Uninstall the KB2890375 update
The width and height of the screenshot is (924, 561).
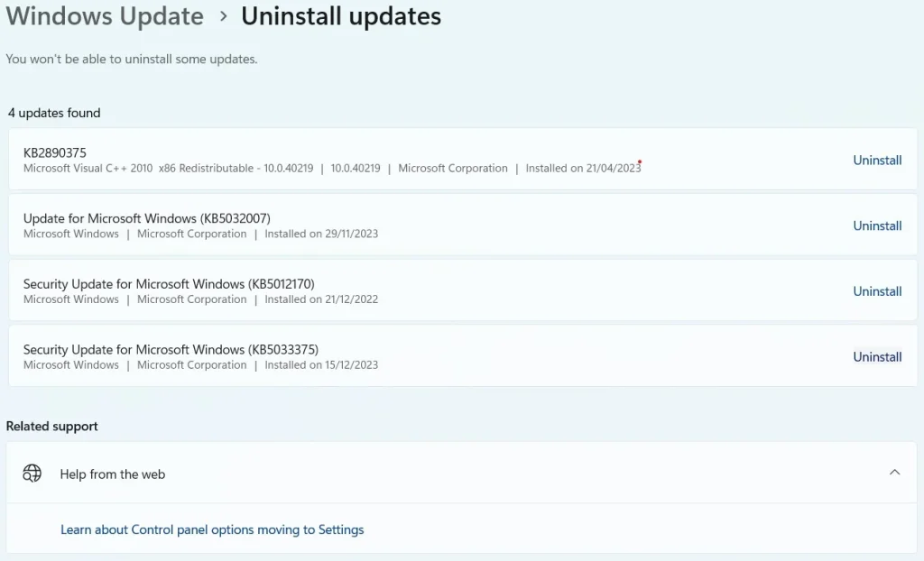pyautogui.click(x=877, y=161)
